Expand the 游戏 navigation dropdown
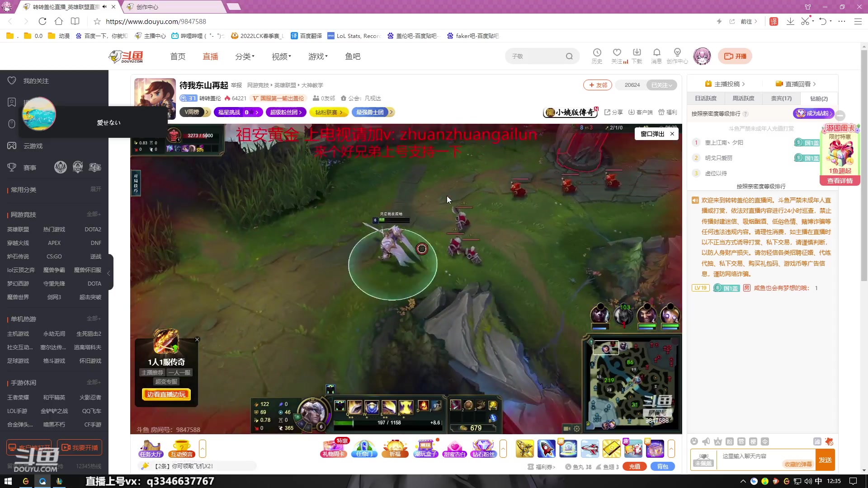 pos(318,56)
